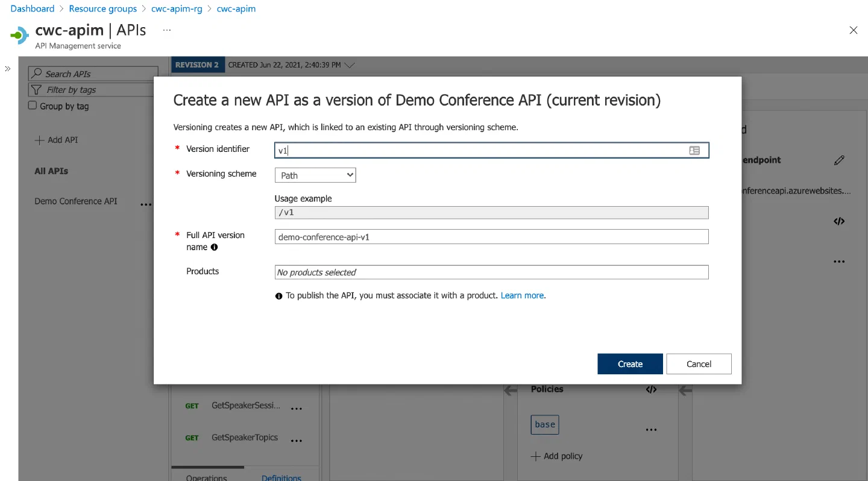The width and height of the screenshot is (868, 481).
Task: Click the info icon beside Full API version name
Action: [214, 247]
